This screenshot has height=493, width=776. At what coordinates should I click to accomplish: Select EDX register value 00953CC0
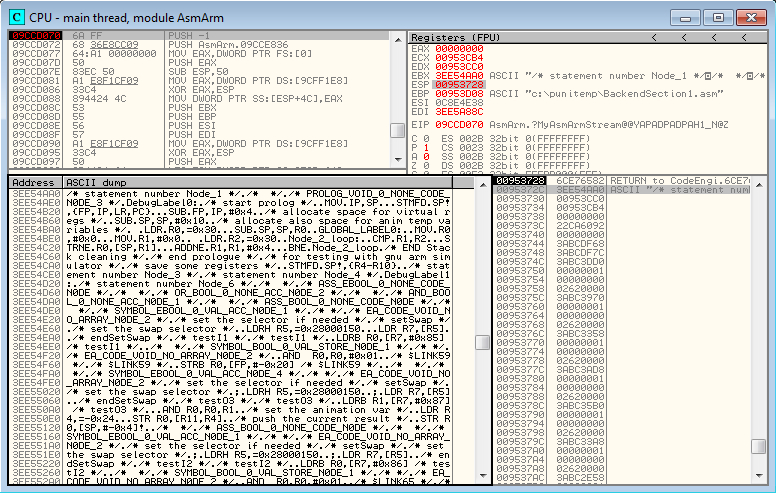click(x=459, y=66)
